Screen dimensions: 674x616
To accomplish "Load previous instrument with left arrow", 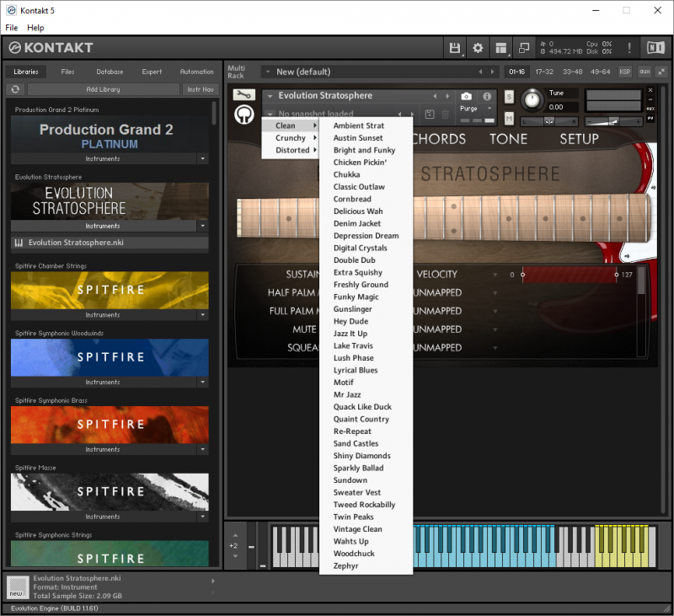I will point(435,96).
